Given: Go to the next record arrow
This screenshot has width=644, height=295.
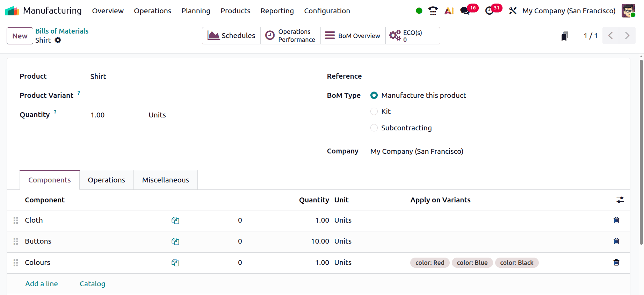Looking at the screenshot, I should (x=627, y=36).
